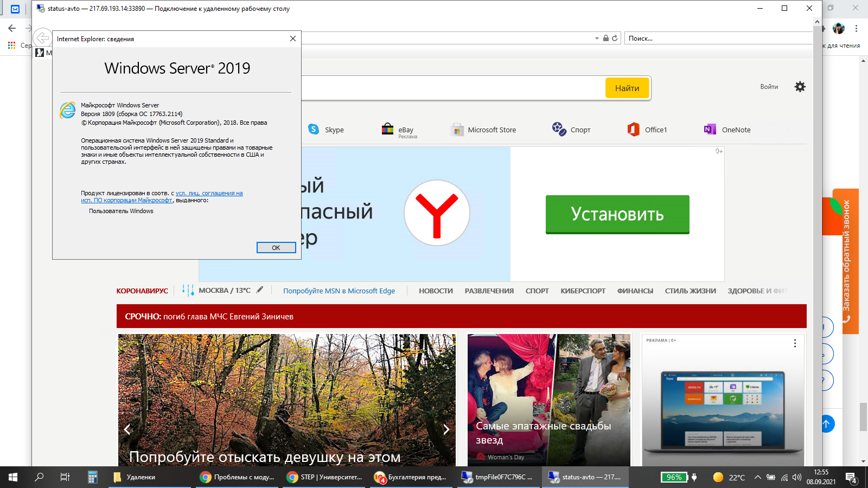868x488 pixels.
Task: Click the 96% battery indicator
Action: 674,477
